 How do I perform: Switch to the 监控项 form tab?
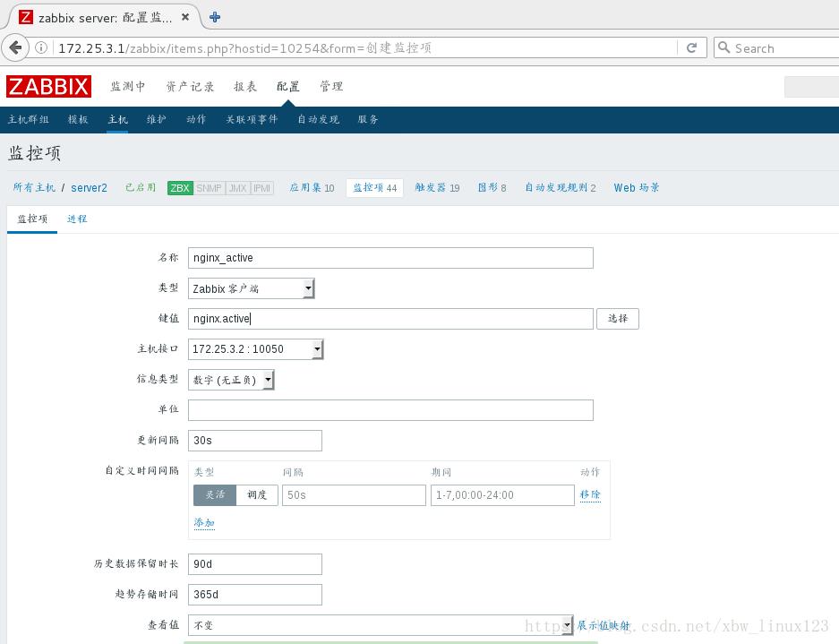(32, 219)
